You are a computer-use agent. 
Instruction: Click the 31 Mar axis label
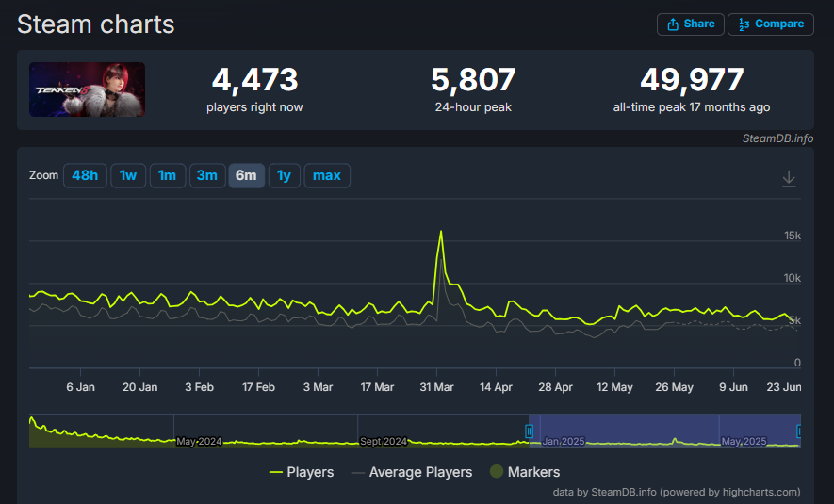[x=436, y=387]
